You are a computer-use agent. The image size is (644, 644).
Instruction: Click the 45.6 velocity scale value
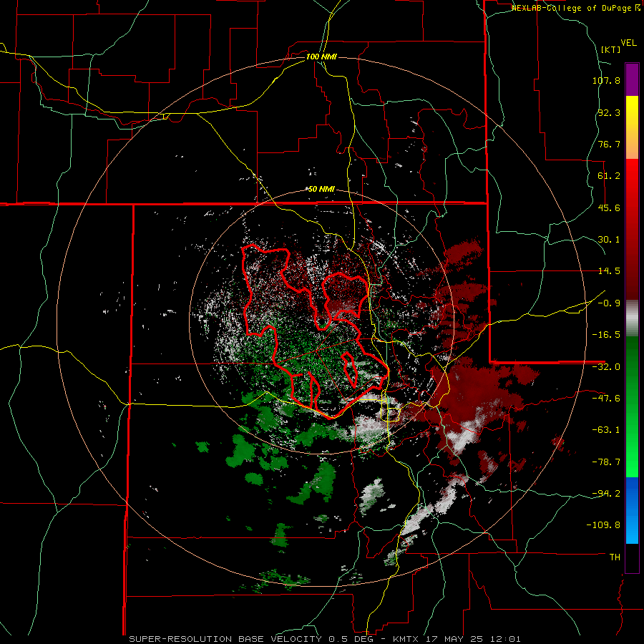pyautogui.click(x=609, y=208)
